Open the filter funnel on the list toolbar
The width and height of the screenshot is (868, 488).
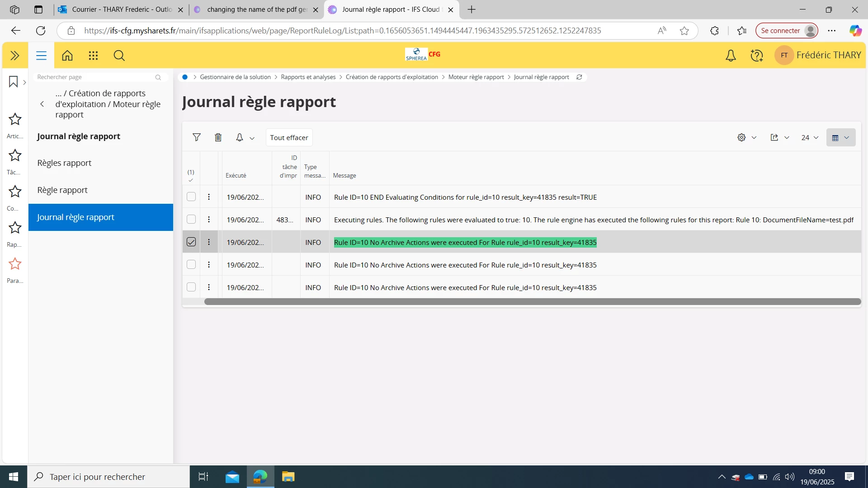click(x=197, y=137)
